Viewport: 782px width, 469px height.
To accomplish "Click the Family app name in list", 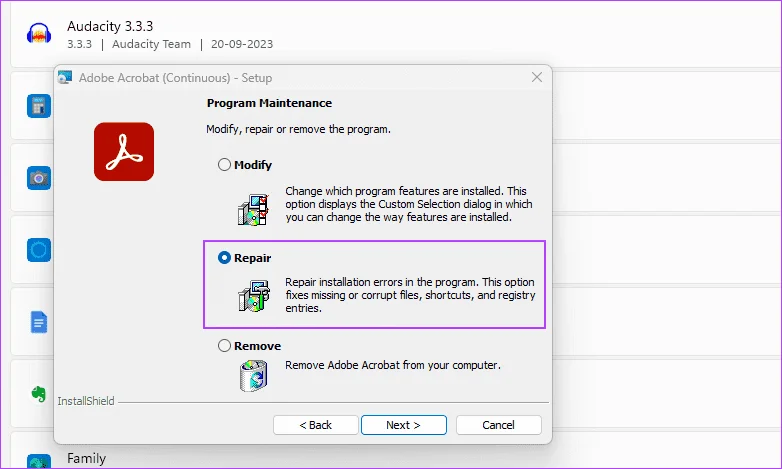I will 86,458.
